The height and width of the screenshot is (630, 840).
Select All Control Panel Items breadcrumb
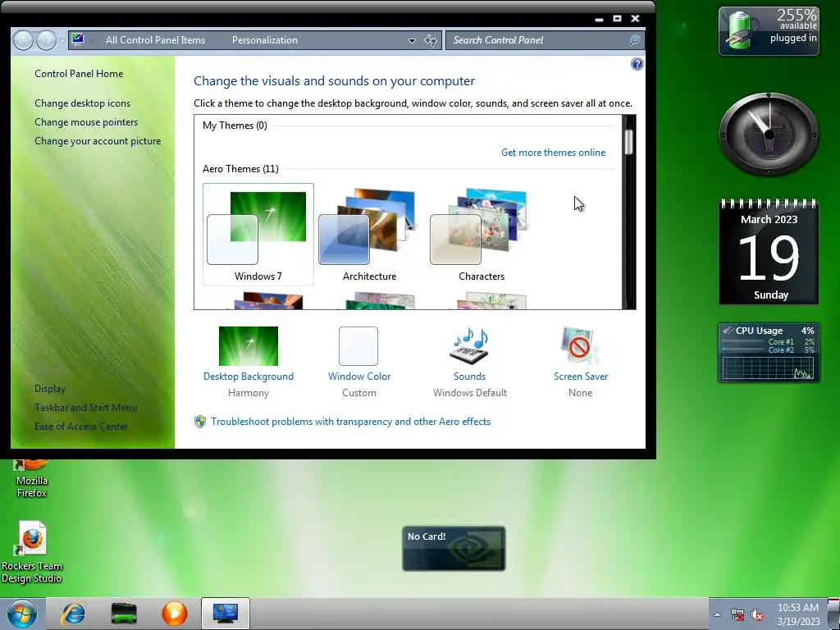155,40
